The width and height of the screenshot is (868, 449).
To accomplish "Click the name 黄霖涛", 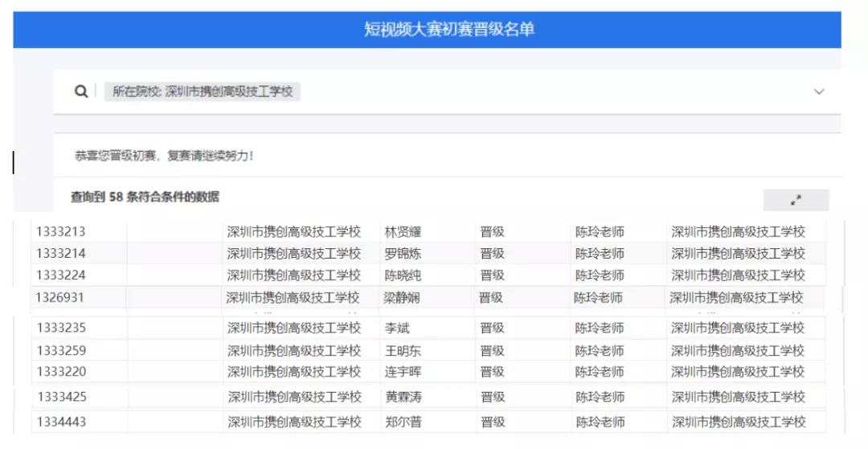I will (x=403, y=397).
